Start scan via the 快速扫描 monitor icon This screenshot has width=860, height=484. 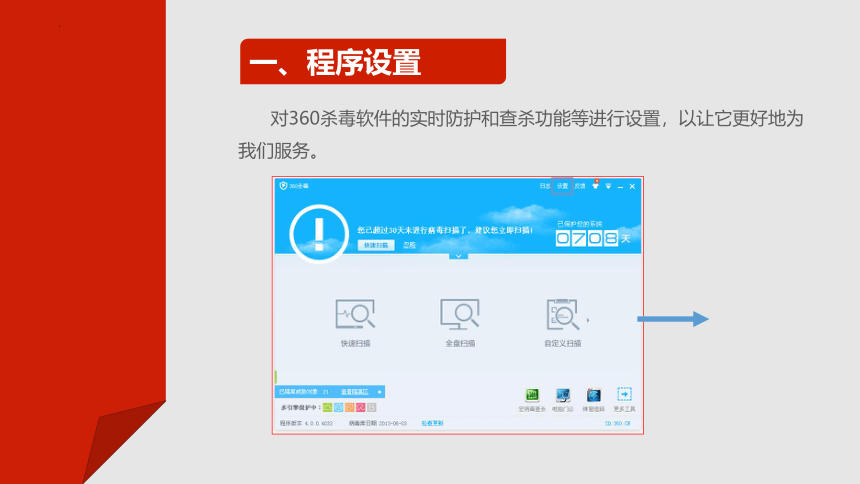(355, 314)
